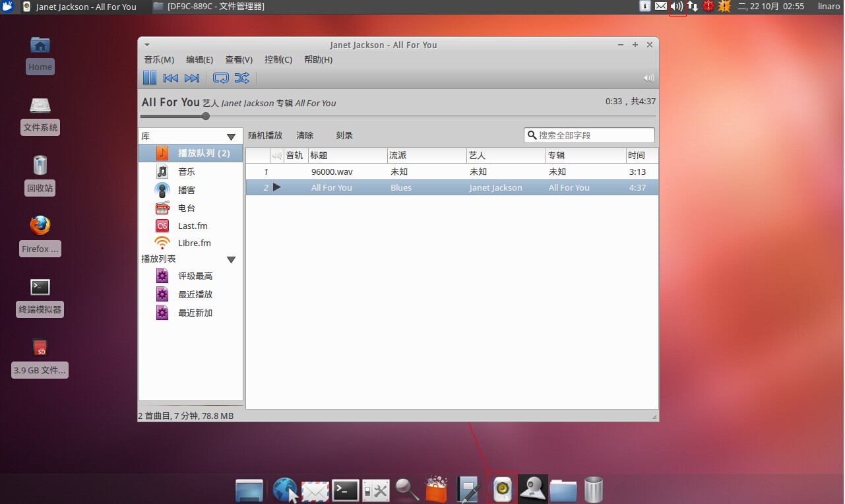Open the 控制(C) menu
The image size is (845, 504).
coord(278,59)
